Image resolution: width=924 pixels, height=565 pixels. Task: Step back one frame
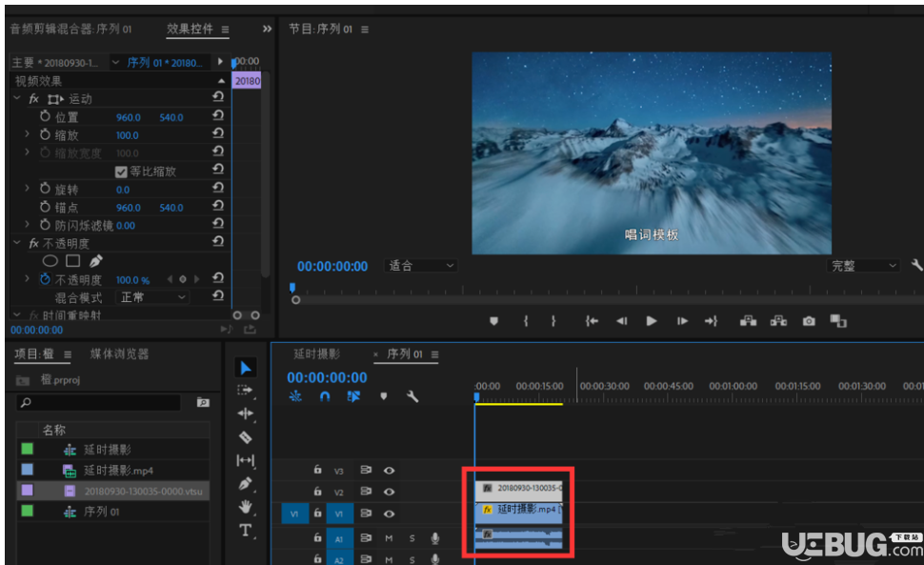coord(622,321)
